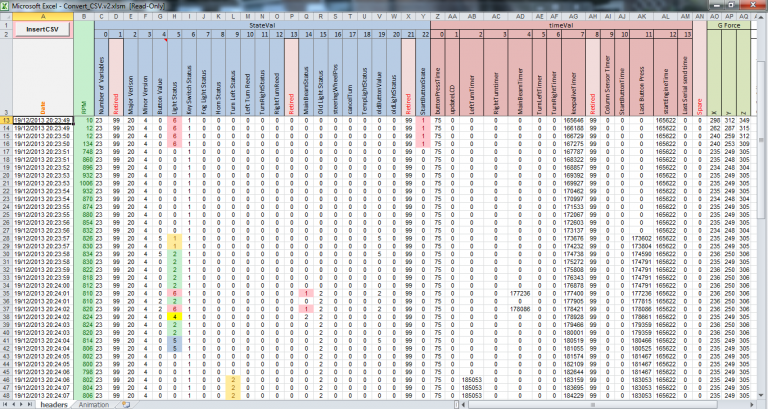The height and width of the screenshot is (409, 768).
Task: Click the Date column header cell
Action: pyautogui.click(x=43, y=77)
